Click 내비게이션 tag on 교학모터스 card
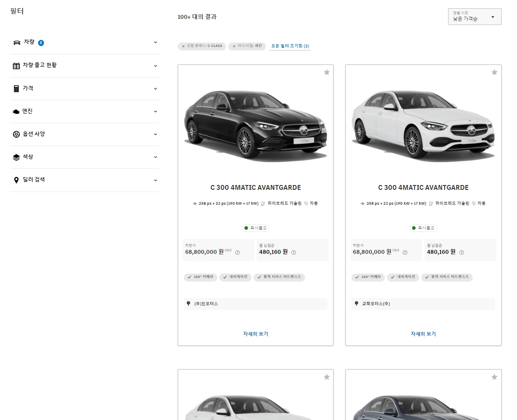 click(x=403, y=277)
